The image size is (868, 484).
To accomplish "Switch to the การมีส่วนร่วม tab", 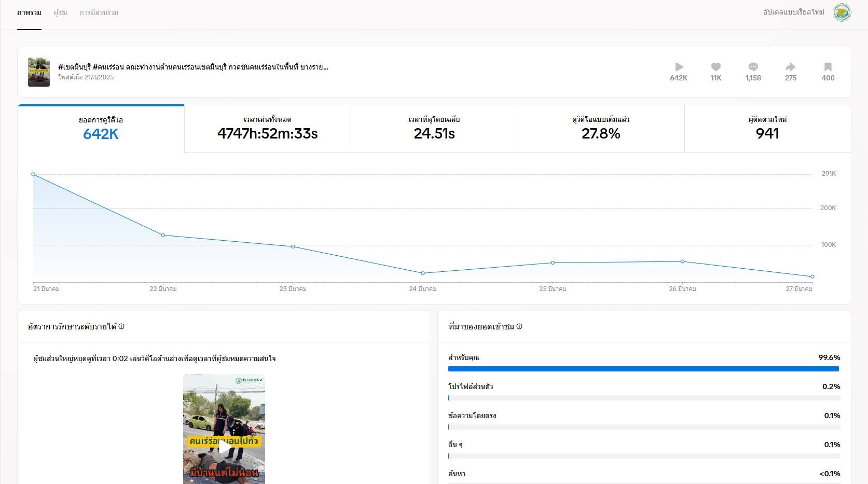I will pyautogui.click(x=99, y=12).
